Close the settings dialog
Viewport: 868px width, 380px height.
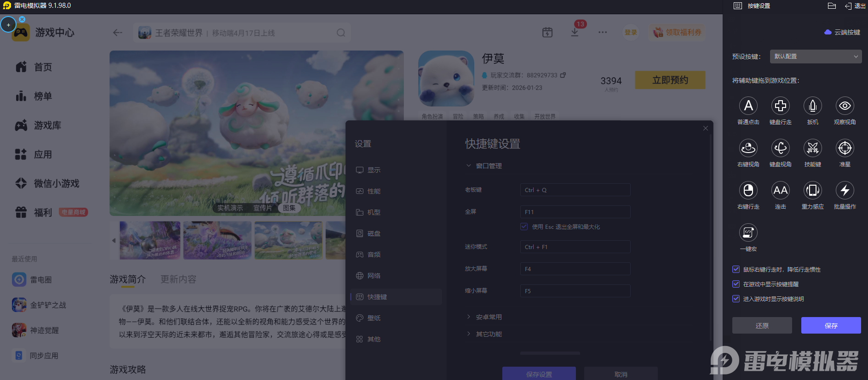pyautogui.click(x=706, y=128)
